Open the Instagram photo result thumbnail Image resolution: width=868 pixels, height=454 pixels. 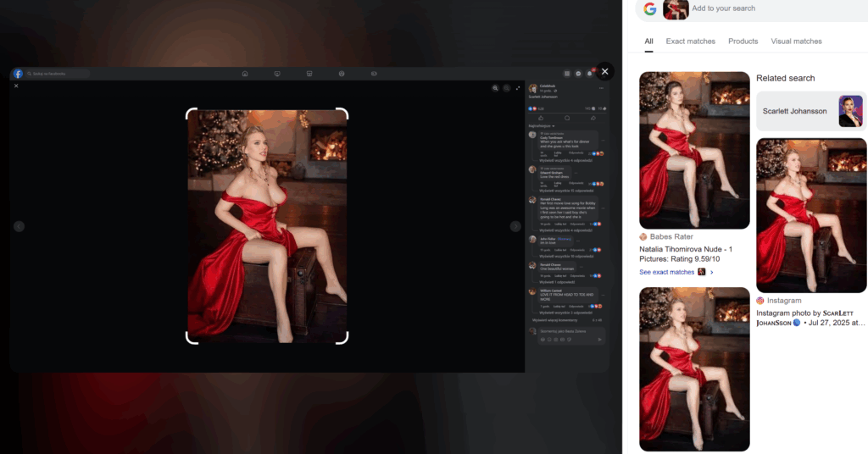(x=811, y=215)
